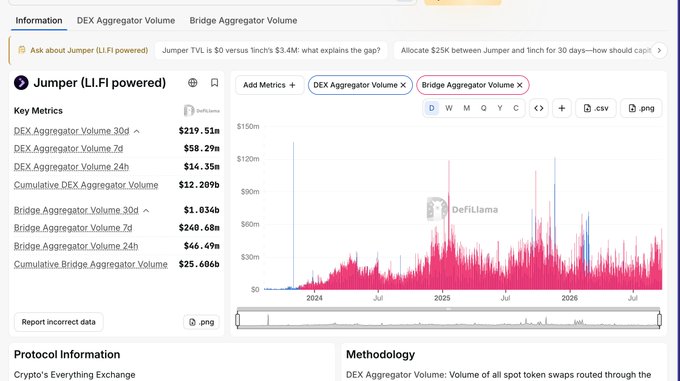Click the chart range selector track
The width and height of the screenshot is (680, 381).
pos(448,320)
